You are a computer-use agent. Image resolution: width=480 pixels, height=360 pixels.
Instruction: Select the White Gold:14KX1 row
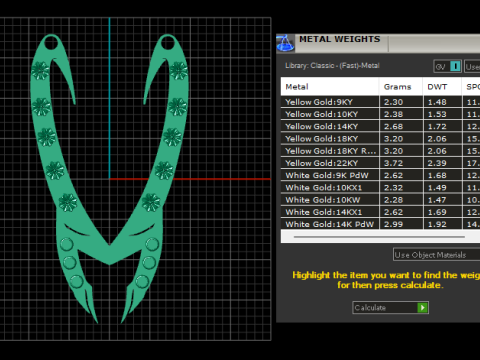(380, 212)
